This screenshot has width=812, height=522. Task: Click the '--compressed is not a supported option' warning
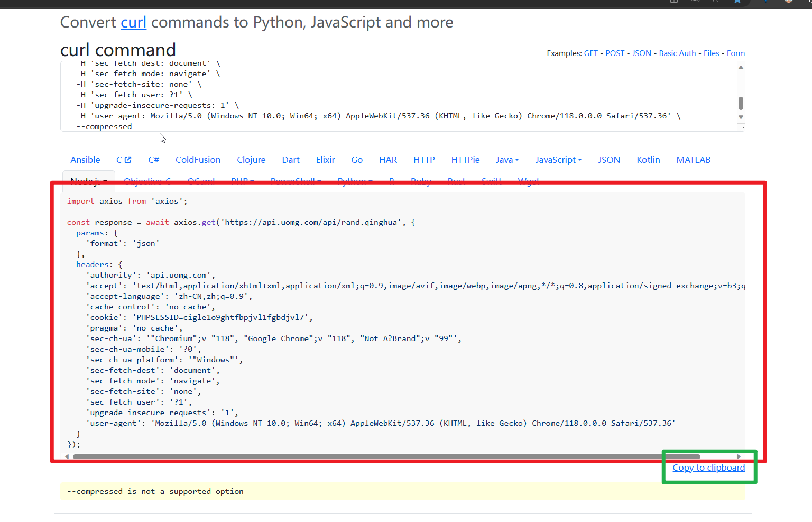tap(155, 491)
